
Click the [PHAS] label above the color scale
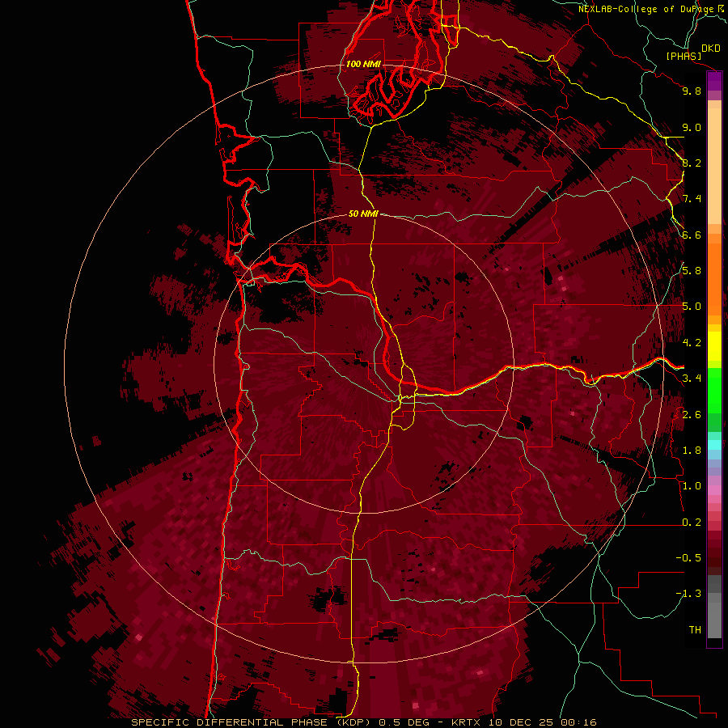point(684,57)
